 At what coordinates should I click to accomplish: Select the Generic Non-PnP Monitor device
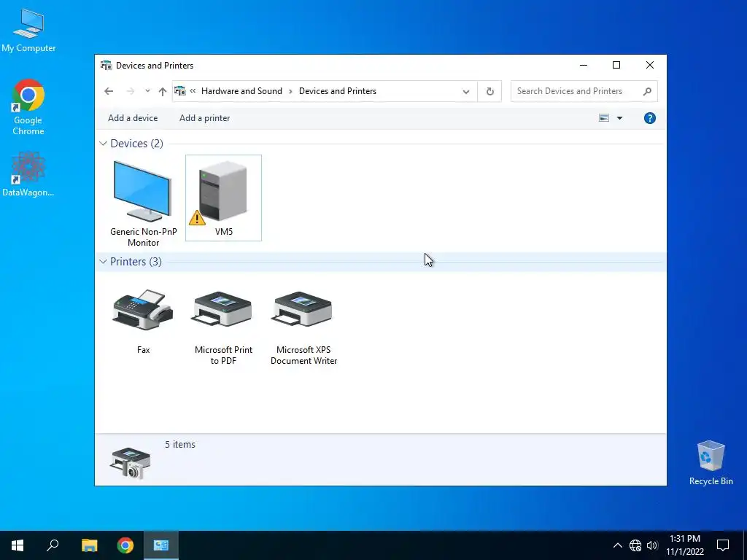pos(143,203)
